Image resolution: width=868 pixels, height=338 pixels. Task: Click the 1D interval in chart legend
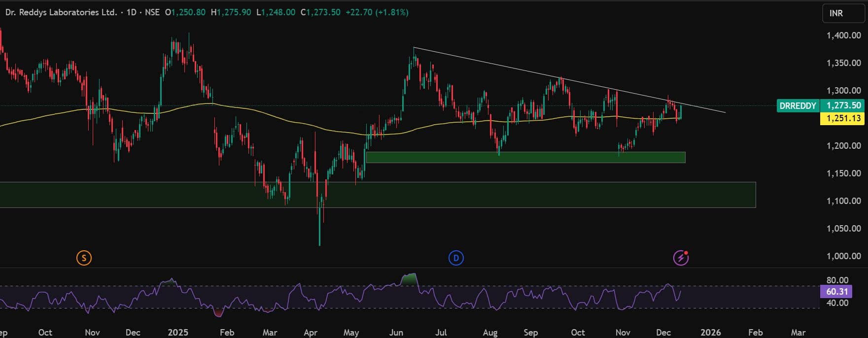pyautogui.click(x=131, y=12)
